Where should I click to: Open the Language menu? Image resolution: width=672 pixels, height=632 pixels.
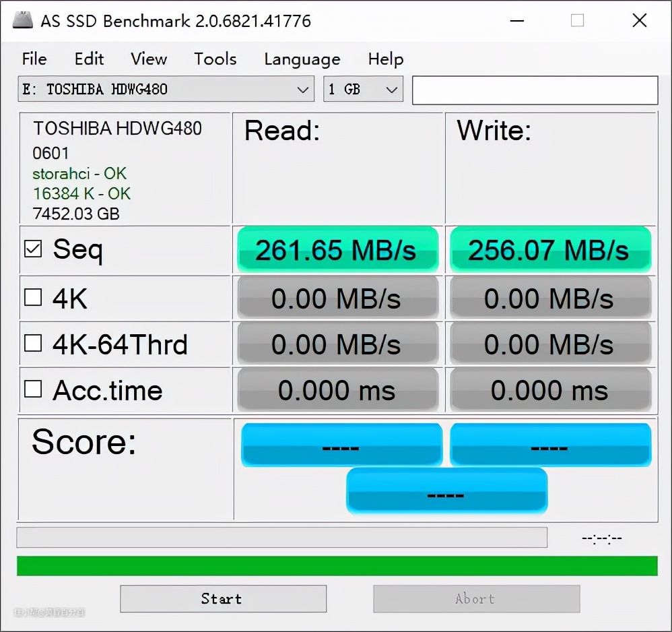[302, 59]
